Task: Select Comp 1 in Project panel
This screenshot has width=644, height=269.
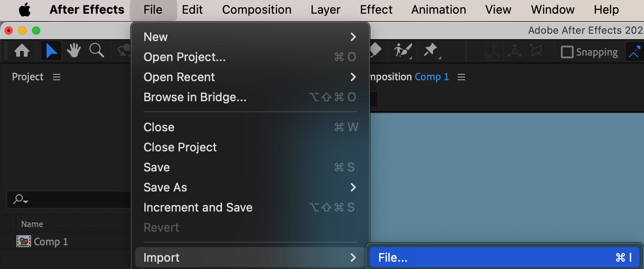Action: [x=50, y=242]
